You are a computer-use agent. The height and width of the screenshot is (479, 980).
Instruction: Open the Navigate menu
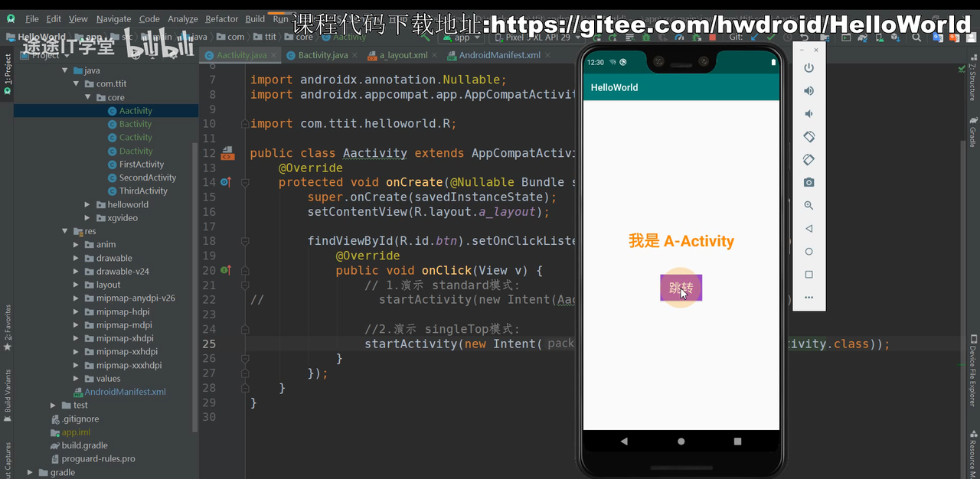coord(113,19)
